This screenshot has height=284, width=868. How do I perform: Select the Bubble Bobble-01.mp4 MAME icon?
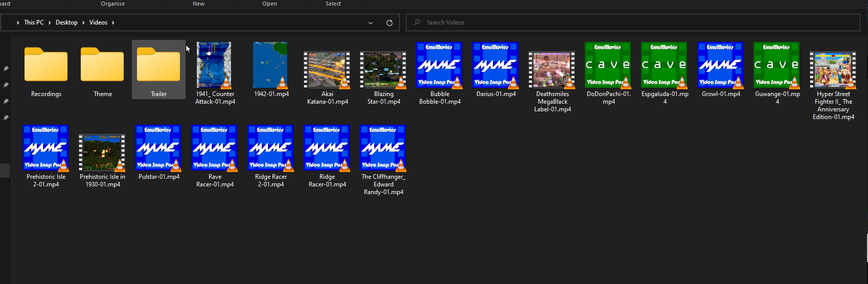[x=440, y=65]
